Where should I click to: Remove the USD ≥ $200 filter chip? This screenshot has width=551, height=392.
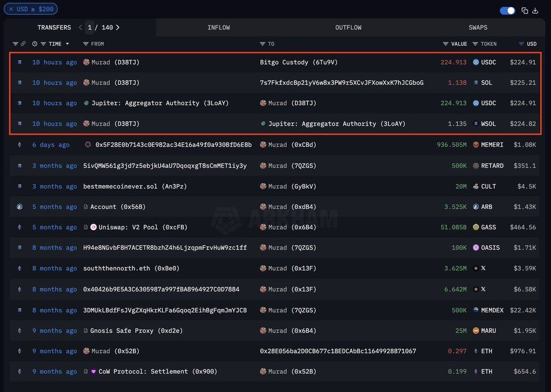coord(11,9)
